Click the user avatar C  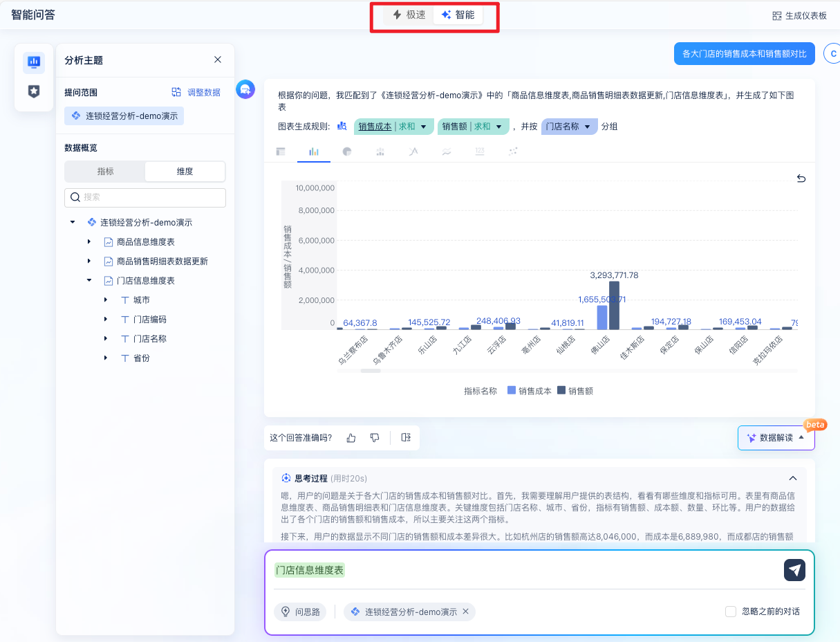(833, 53)
